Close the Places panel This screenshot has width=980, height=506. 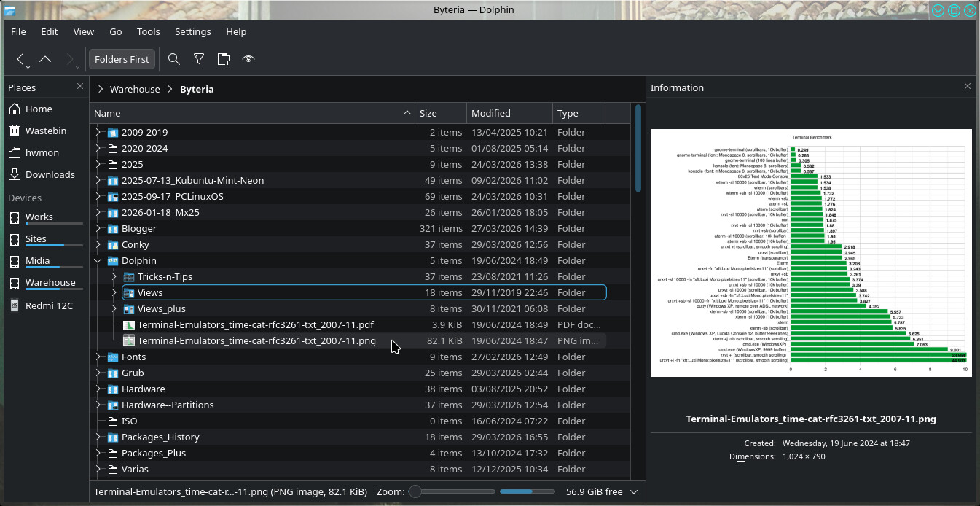click(x=80, y=87)
